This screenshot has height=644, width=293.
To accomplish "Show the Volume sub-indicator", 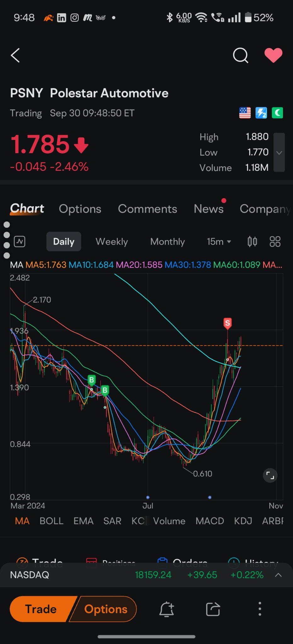I will pyautogui.click(x=169, y=521).
